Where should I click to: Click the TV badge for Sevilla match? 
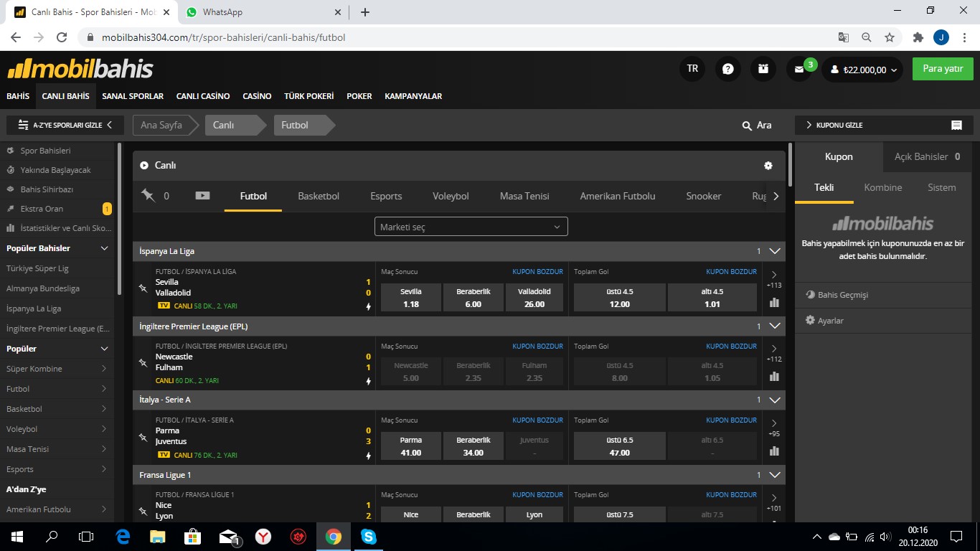click(164, 306)
